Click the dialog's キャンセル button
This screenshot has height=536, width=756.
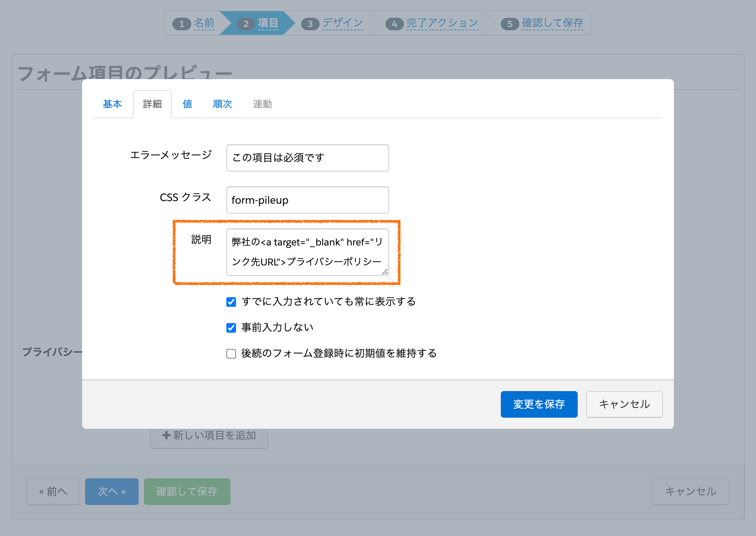pyautogui.click(x=624, y=404)
